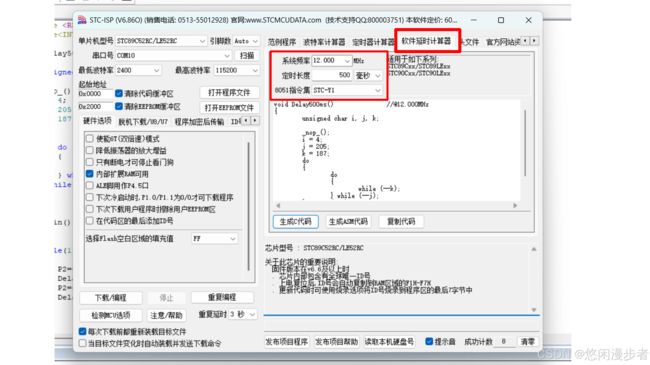Switch to 脱机下载/U8/U7 tab

tap(143, 122)
